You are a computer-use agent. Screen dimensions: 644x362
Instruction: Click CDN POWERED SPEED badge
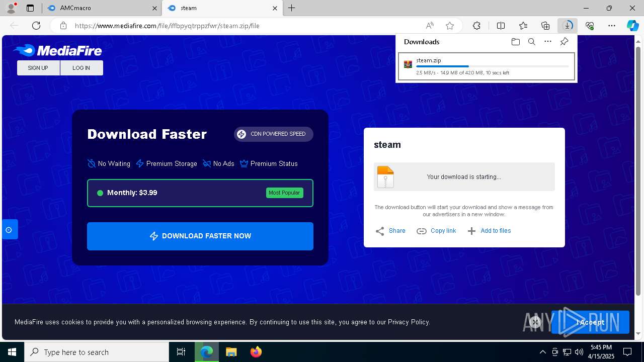click(x=273, y=134)
